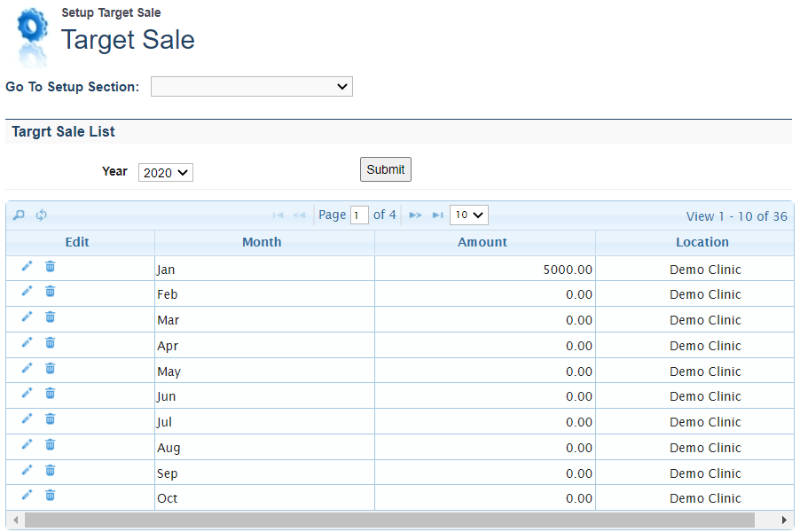The width and height of the screenshot is (800, 532).
Task: Jump to the last page of the grid
Action: (437, 215)
